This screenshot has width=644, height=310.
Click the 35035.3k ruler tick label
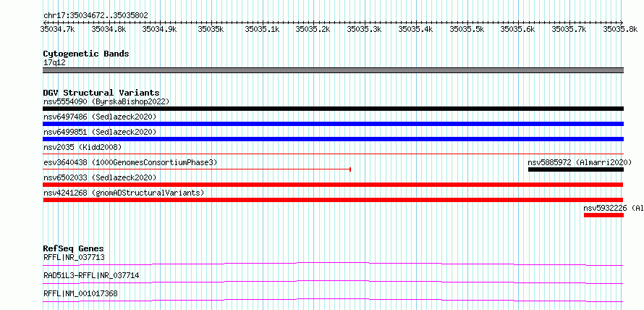click(364, 29)
